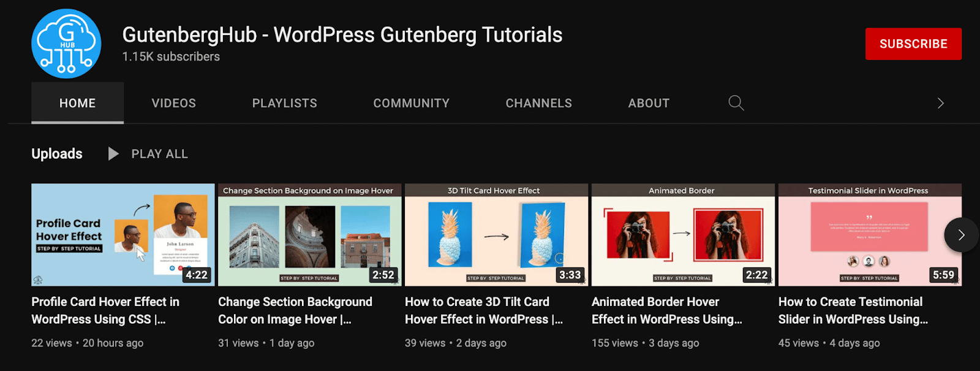Open the channel search magnifier icon

736,103
